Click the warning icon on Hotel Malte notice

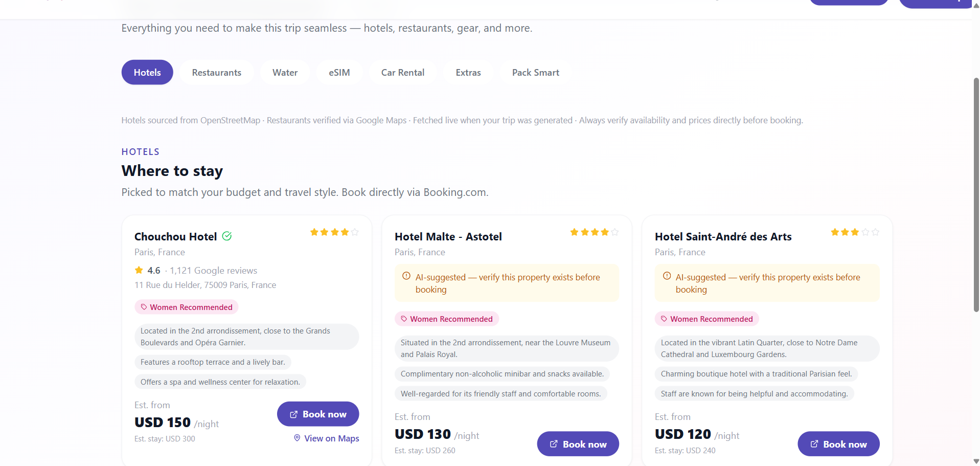click(x=406, y=276)
